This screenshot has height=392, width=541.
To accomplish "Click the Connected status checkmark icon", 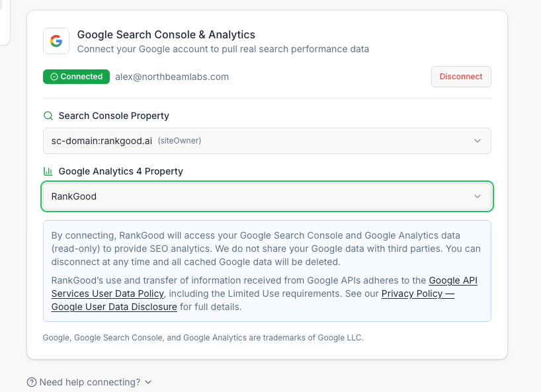I will click(54, 77).
